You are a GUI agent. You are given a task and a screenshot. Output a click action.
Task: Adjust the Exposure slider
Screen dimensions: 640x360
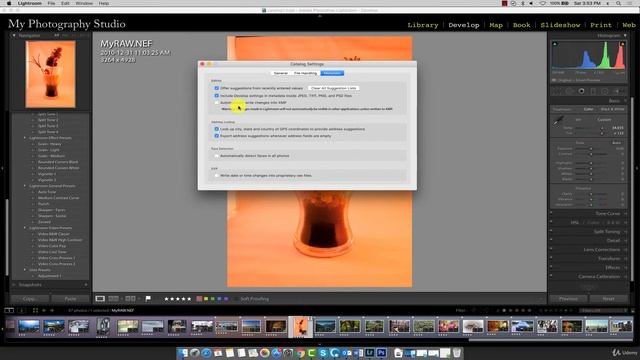591,149
